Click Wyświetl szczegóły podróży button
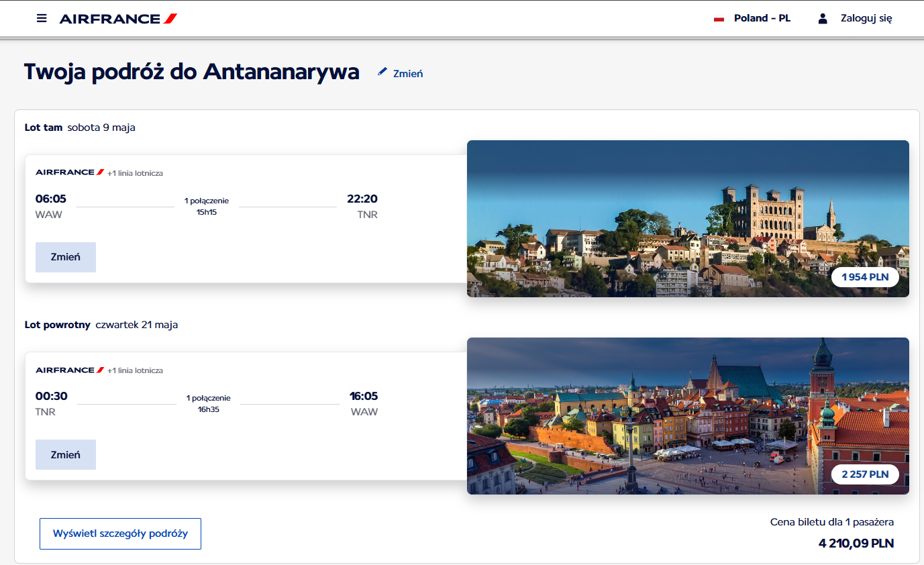 [120, 533]
